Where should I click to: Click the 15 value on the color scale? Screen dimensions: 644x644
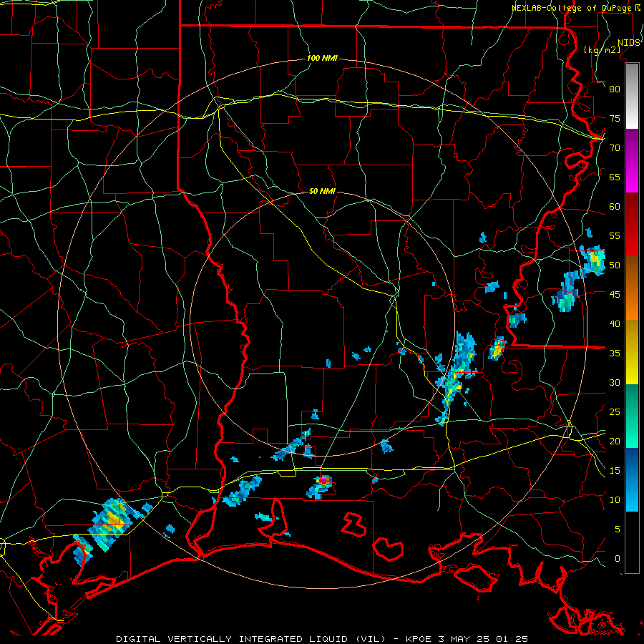click(615, 471)
